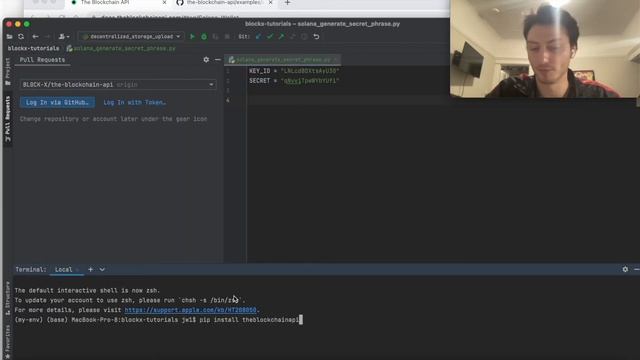Start the Debug bug icon
The height and width of the screenshot is (360, 640).
[x=204, y=36]
